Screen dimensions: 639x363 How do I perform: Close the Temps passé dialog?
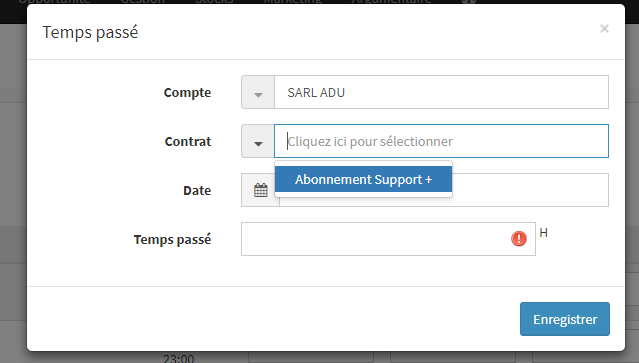pyautogui.click(x=604, y=29)
